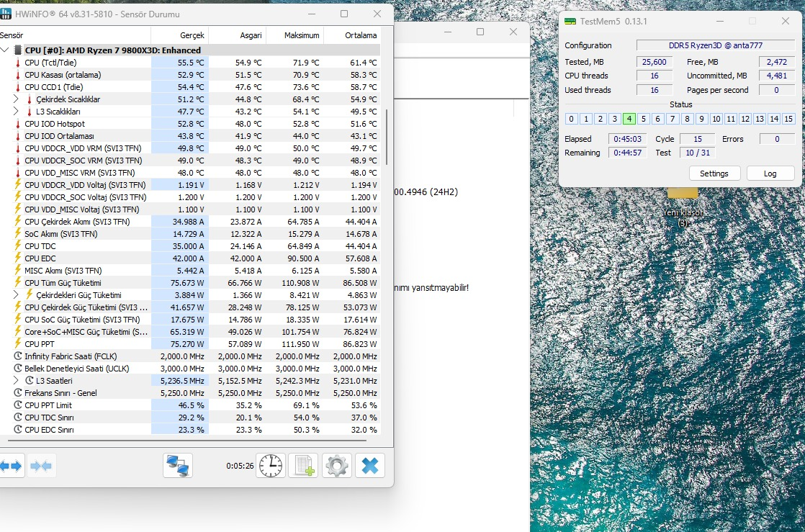
Task: Select the CPU IOD Hotspot row
Action: [x=190, y=123]
